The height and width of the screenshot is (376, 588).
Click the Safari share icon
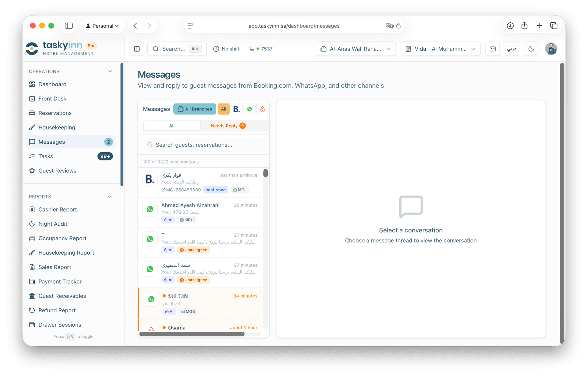(525, 26)
